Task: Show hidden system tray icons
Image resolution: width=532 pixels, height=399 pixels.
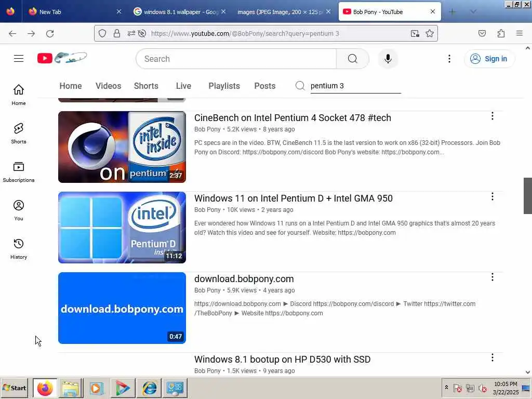Action: pos(446,387)
